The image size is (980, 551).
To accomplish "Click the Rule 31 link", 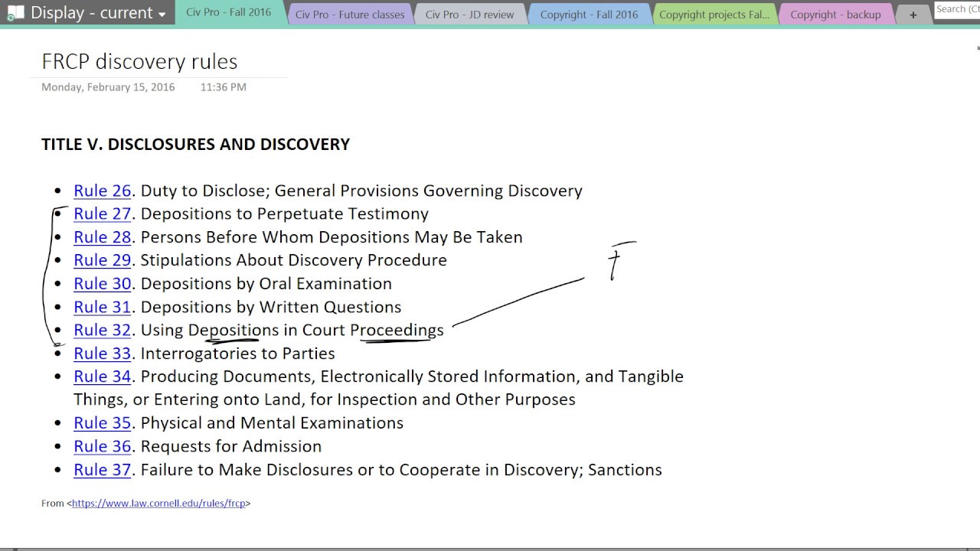I will point(103,307).
